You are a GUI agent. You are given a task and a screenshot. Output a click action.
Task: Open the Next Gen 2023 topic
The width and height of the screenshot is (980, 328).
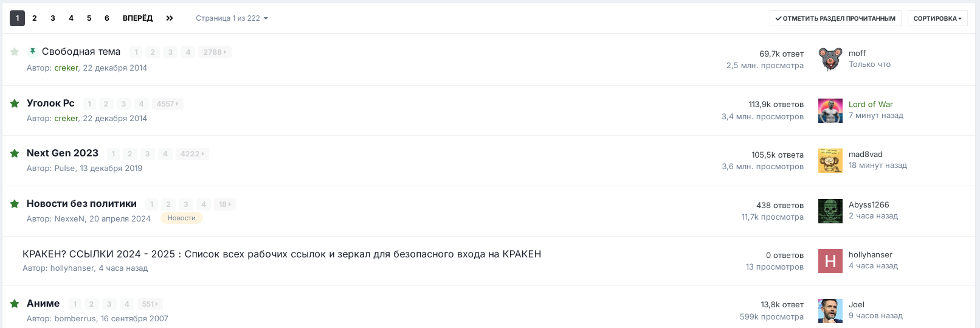63,153
